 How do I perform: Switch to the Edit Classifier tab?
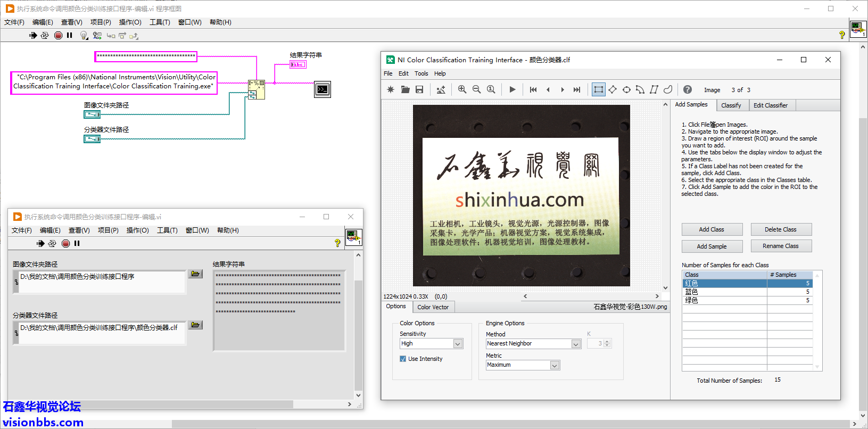pyautogui.click(x=771, y=105)
